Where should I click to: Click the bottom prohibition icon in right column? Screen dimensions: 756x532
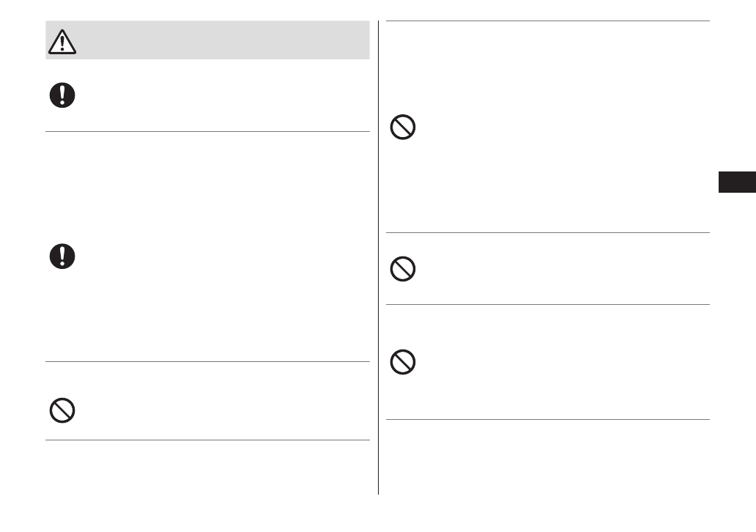click(403, 363)
